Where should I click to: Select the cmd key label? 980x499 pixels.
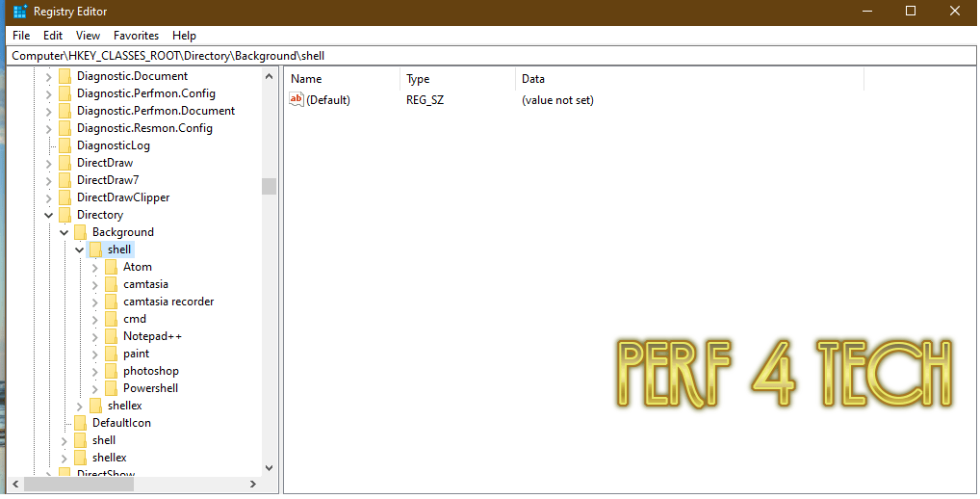coord(135,319)
